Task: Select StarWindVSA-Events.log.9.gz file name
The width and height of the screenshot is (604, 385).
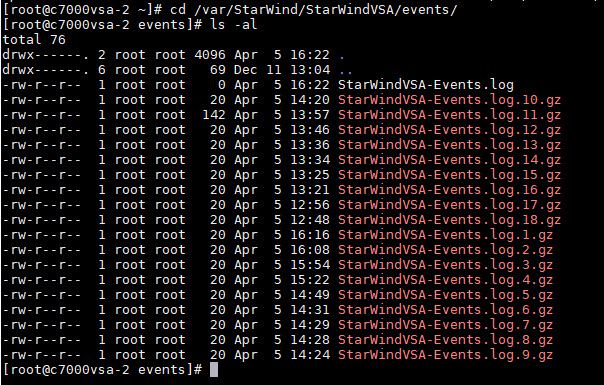Action: pyautogui.click(x=445, y=356)
